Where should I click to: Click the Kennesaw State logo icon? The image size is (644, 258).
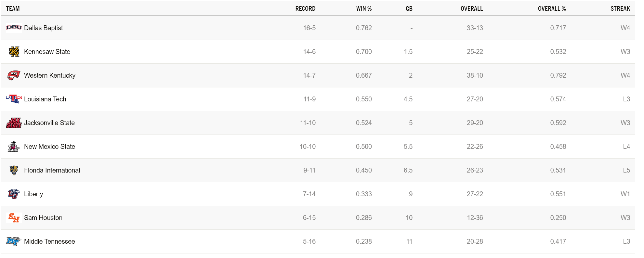tap(14, 52)
